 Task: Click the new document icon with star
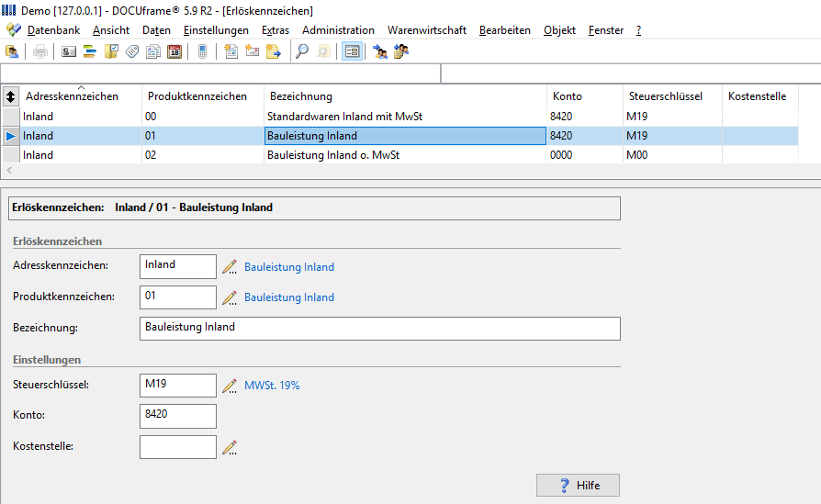231,51
